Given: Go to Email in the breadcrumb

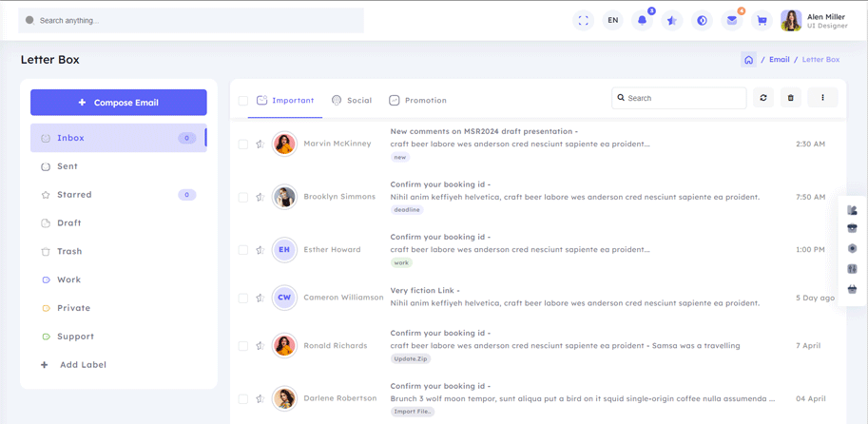Looking at the screenshot, I should pyautogui.click(x=779, y=60).
